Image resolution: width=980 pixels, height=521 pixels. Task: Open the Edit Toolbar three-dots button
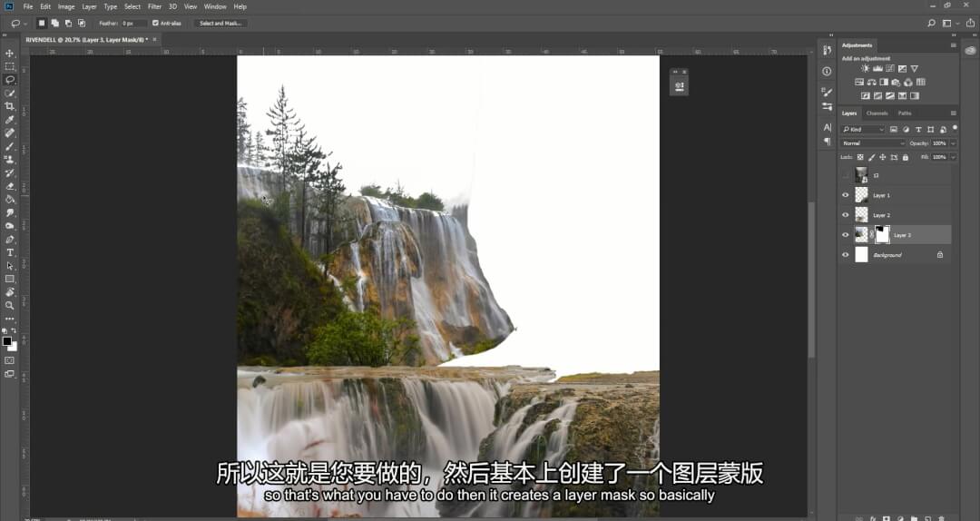point(9,319)
